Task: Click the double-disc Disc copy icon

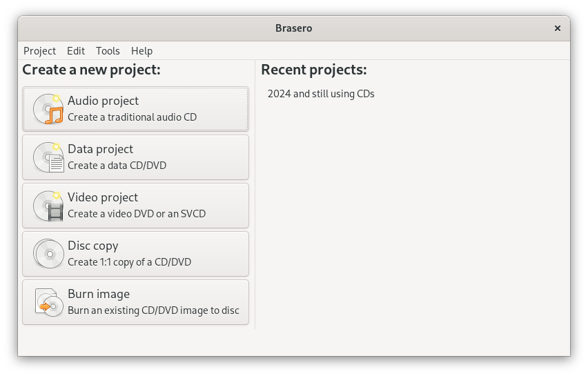Action: 48,254
